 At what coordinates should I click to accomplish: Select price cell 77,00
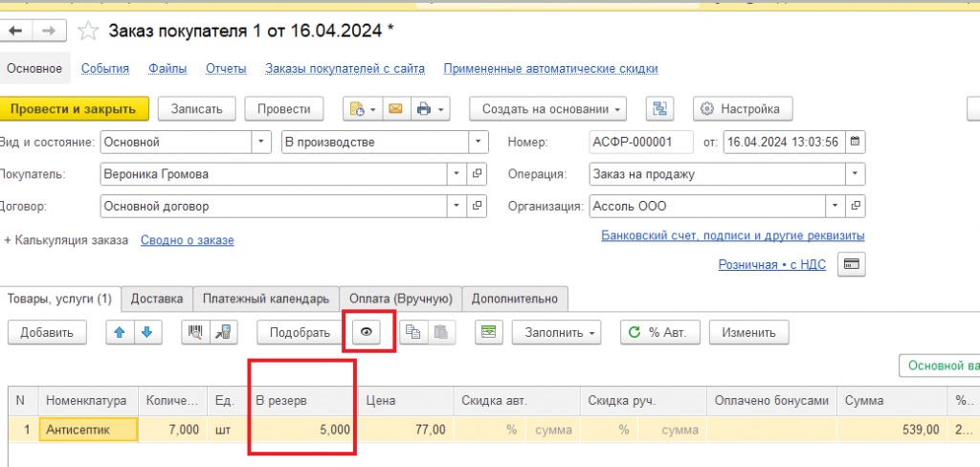point(406,430)
